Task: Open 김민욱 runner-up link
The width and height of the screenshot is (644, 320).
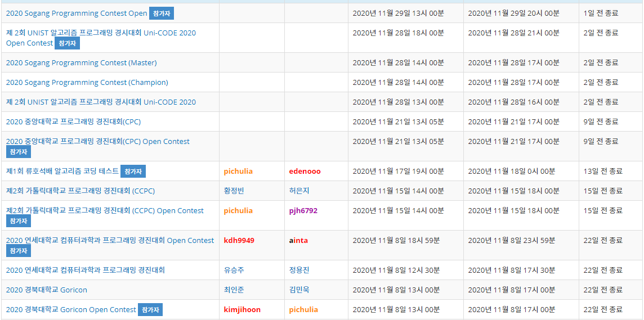Action: 299,290
